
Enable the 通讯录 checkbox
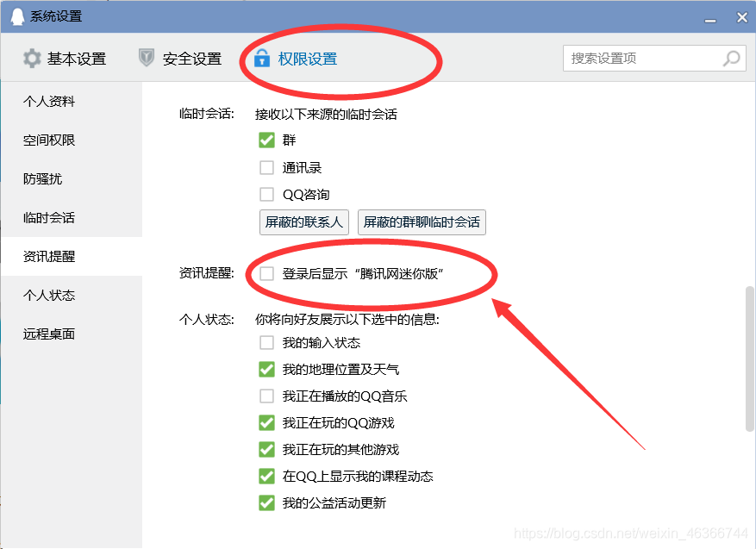tap(266, 167)
